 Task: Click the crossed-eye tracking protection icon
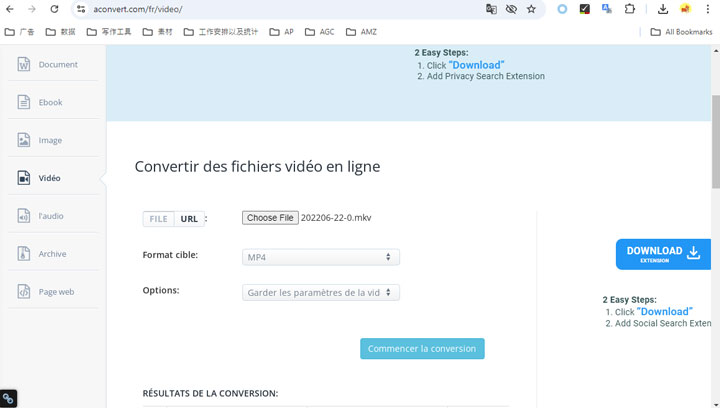(x=511, y=9)
